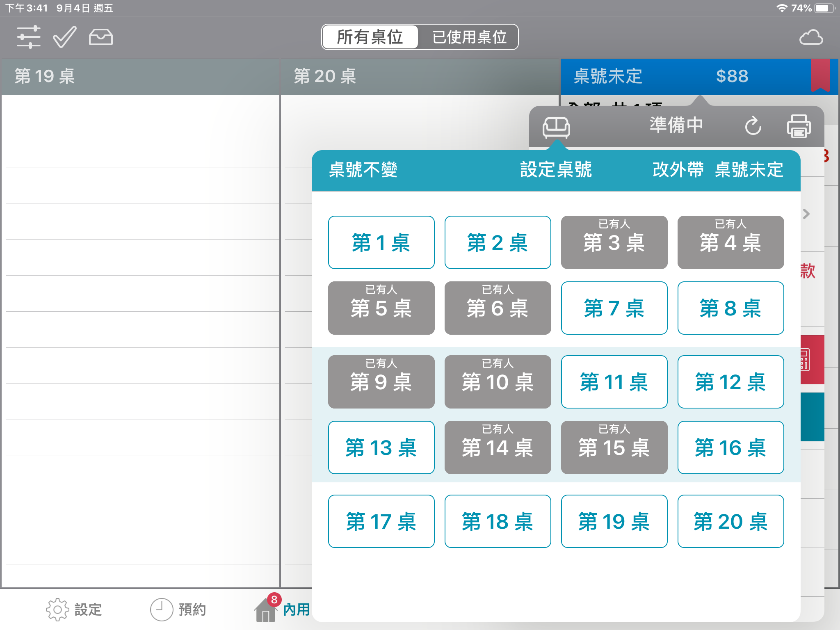Switch to 已使用桌位 segment
Image resolution: width=840 pixels, height=630 pixels.
469,37
